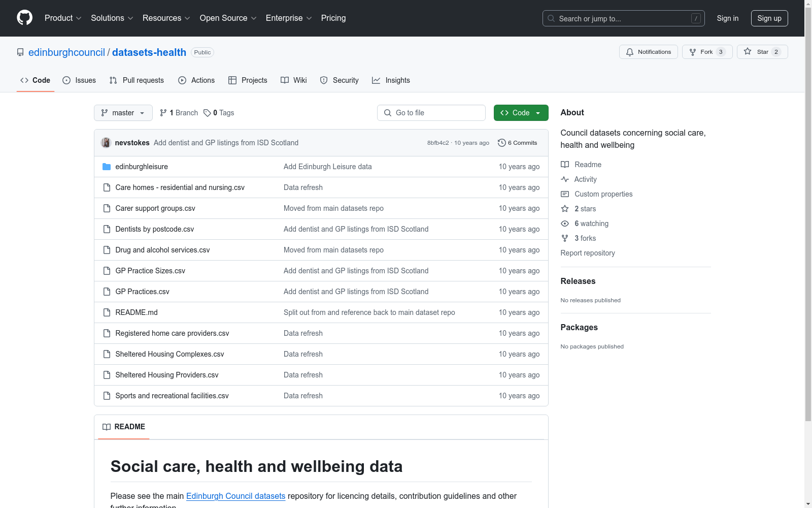Image resolution: width=812 pixels, height=508 pixels.
Task: Click file icon for Sports and recreational facilities.csv
Action: coord(107,396)
